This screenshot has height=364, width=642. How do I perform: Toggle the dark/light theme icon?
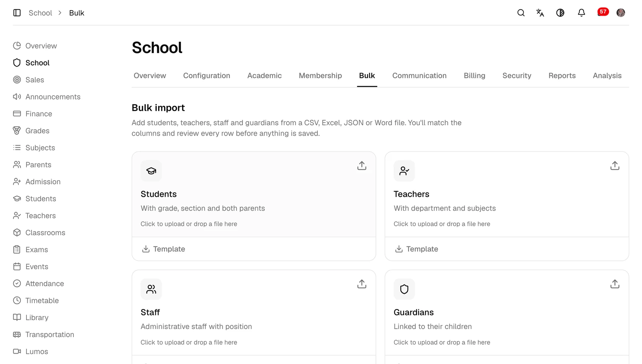pos(560,13)
